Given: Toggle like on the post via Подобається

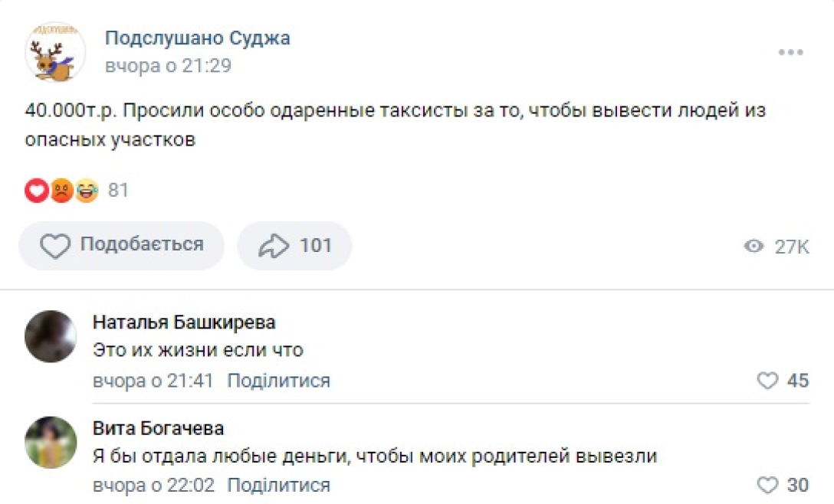Looking at the screenshot, I should [120, 245].
